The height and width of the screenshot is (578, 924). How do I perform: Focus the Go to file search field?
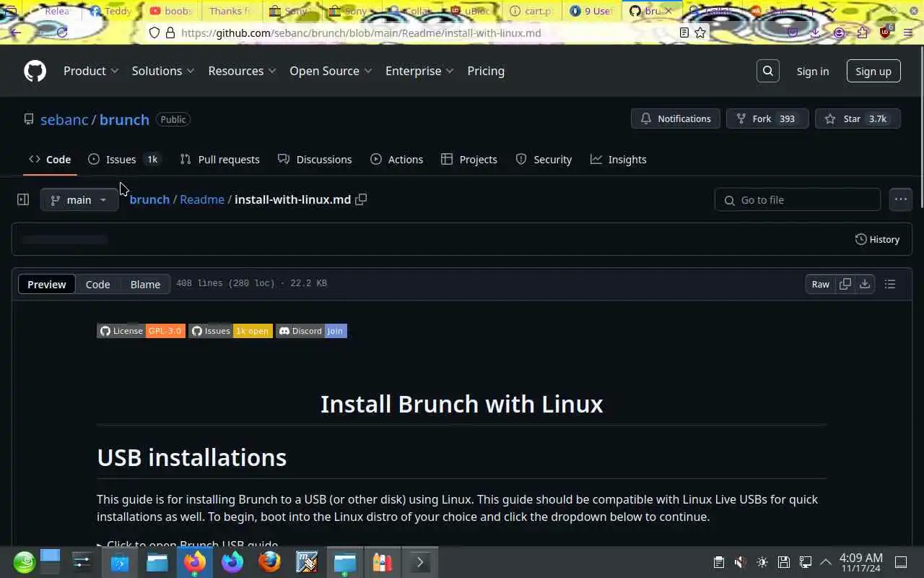pos(798,199)
